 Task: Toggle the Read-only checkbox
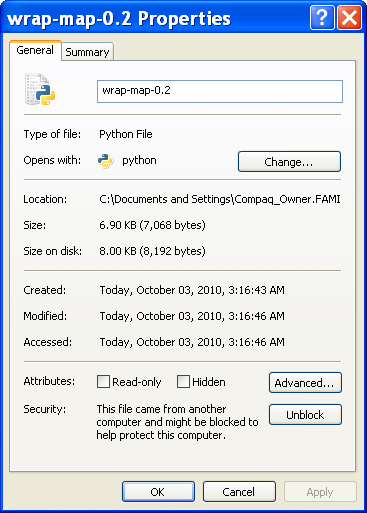tap(103, 382)
